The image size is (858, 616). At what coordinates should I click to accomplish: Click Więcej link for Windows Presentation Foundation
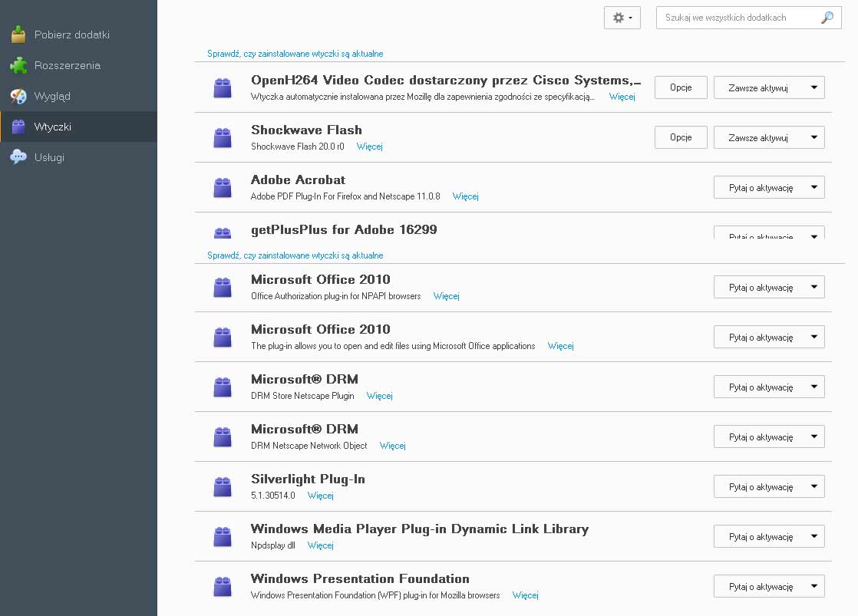click(x=525, y=595)
